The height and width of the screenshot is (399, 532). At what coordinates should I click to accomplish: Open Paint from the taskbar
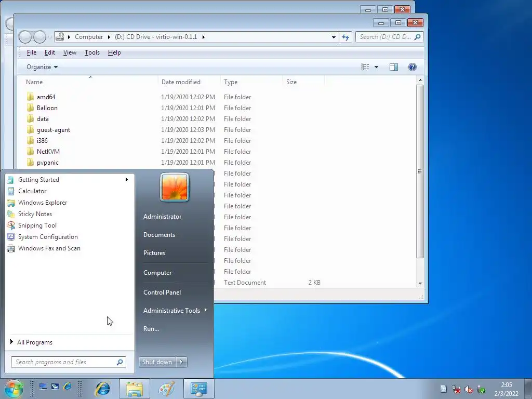point(167,389)
